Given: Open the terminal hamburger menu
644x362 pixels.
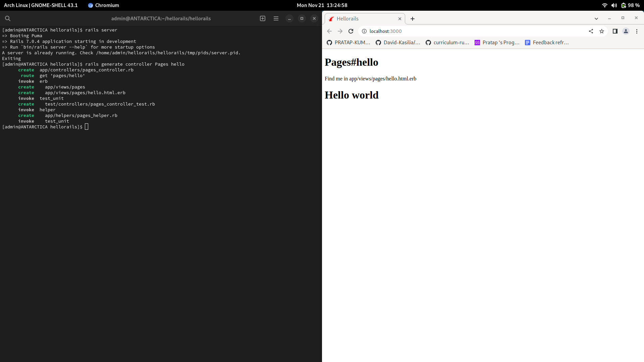Looking at the screenshot, I should click(x=276, y=18).
